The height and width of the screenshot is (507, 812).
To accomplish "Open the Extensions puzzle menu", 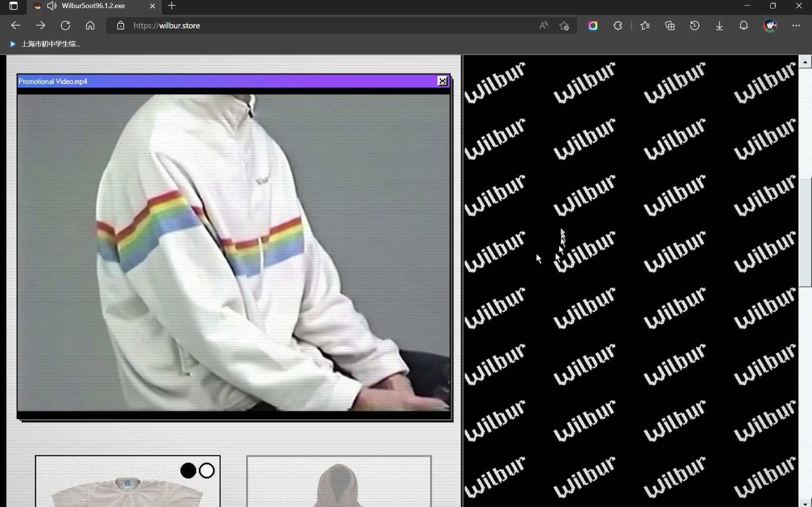I will 618,26.
